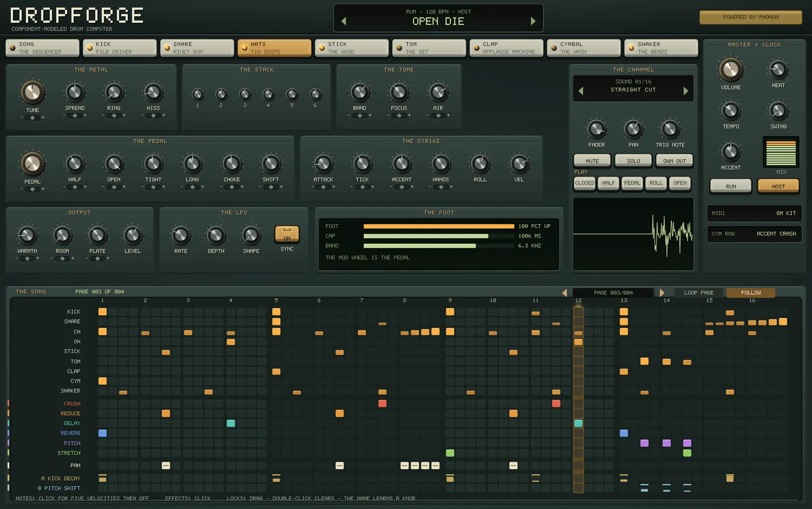
Task: Switch to the SNARE Rivet Gun tab
Action: tap(197, 48)
